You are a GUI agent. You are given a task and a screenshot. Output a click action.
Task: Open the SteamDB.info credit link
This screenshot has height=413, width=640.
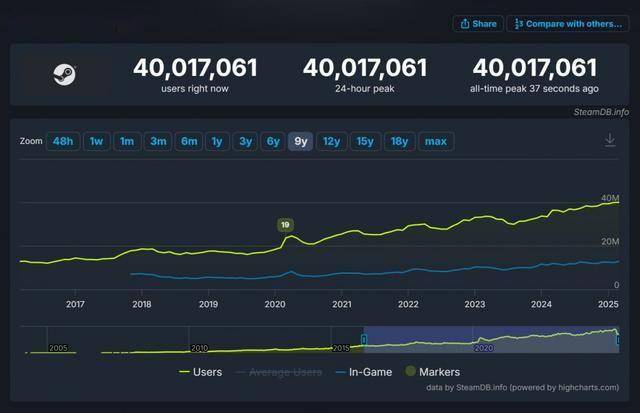point(522,387)
